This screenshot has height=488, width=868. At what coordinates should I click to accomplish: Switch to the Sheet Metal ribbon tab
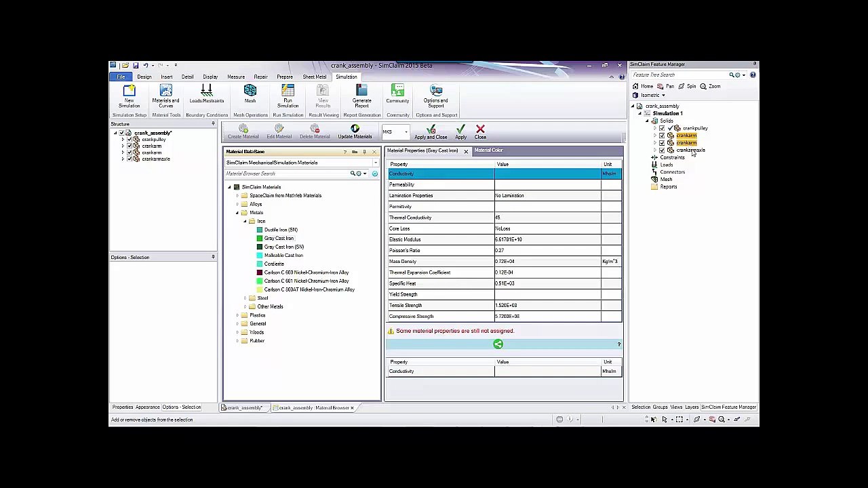[x=314, y=77]
